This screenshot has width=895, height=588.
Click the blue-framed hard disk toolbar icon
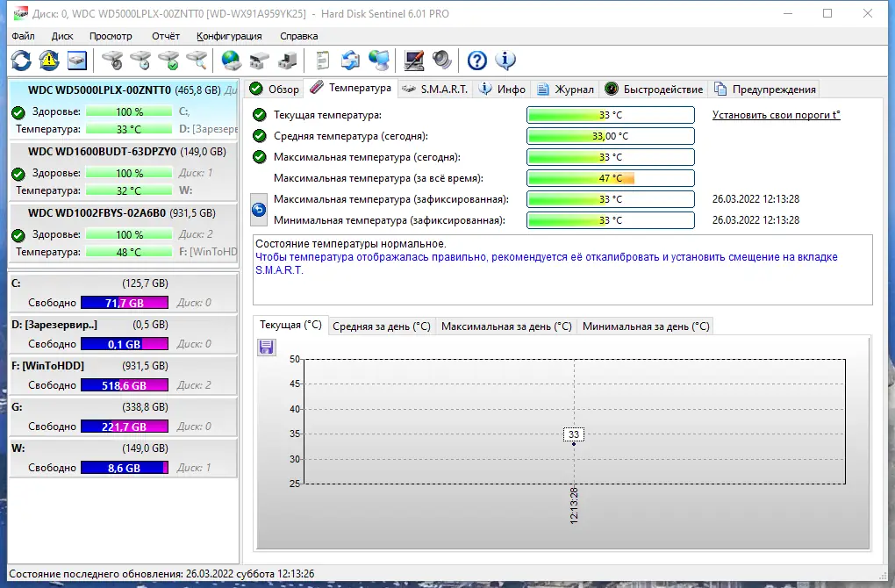tap(77, 60)
